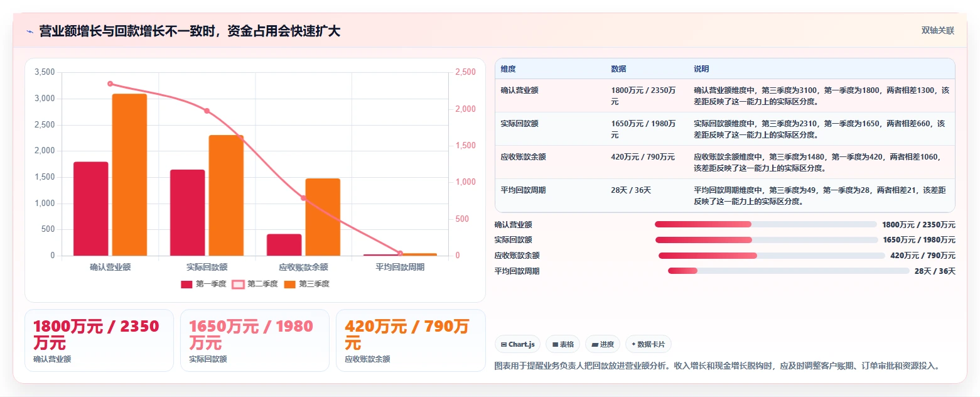Select the 应收账款余额 table row label
The image size is (980, 397).
click(523, 157)
